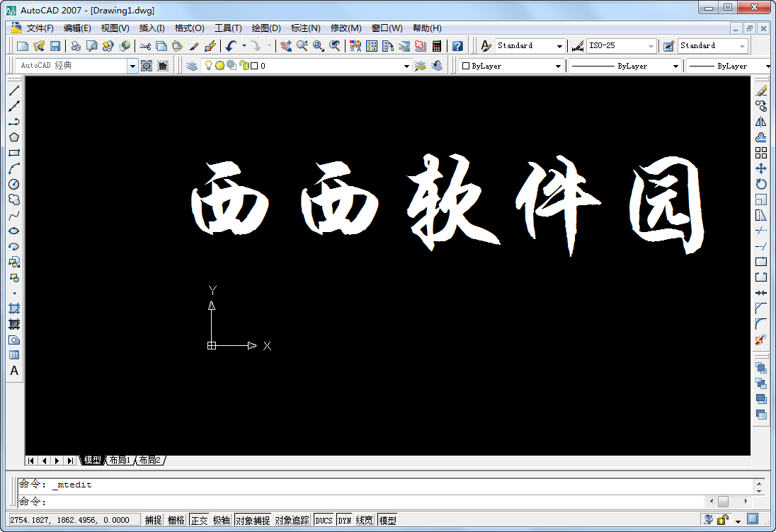Toggle 对象追踪 object tracking

coord(292,520)
